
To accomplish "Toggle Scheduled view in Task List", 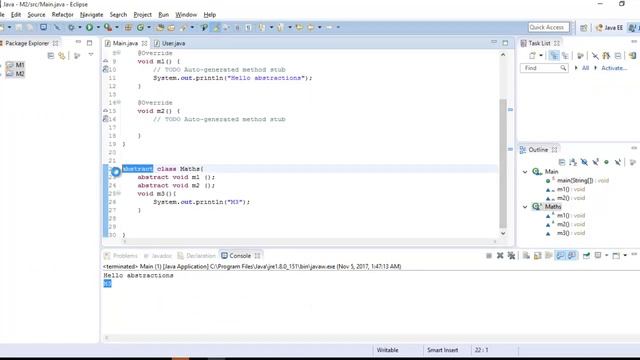I will click(565, 56).
